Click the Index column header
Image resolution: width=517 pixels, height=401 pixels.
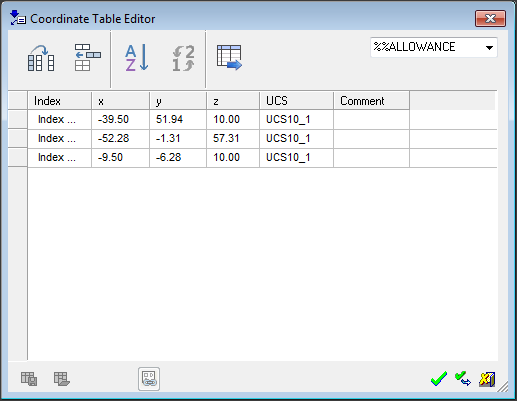pyautogui.click(x=59, y=101)
